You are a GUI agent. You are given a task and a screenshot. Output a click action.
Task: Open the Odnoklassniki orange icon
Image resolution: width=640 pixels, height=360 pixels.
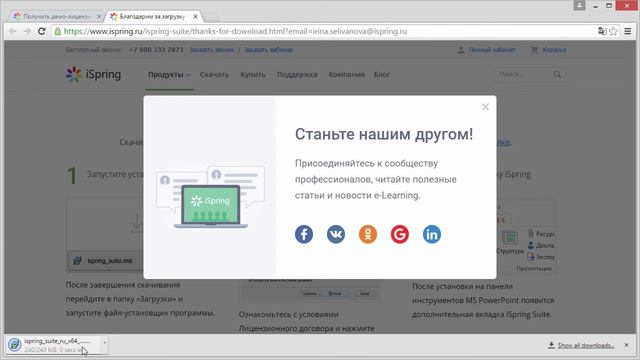368,234
